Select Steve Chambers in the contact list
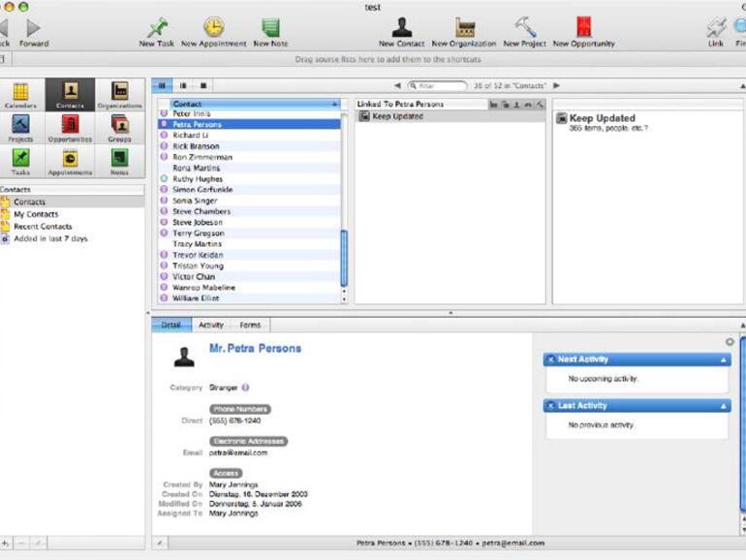Viewport: 746px width, 560px height. (x=202, y=211)
